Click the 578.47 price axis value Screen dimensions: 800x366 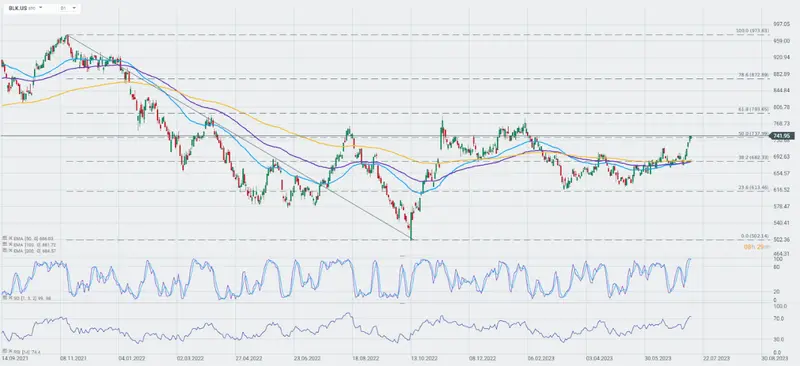(x=781, y=206)
